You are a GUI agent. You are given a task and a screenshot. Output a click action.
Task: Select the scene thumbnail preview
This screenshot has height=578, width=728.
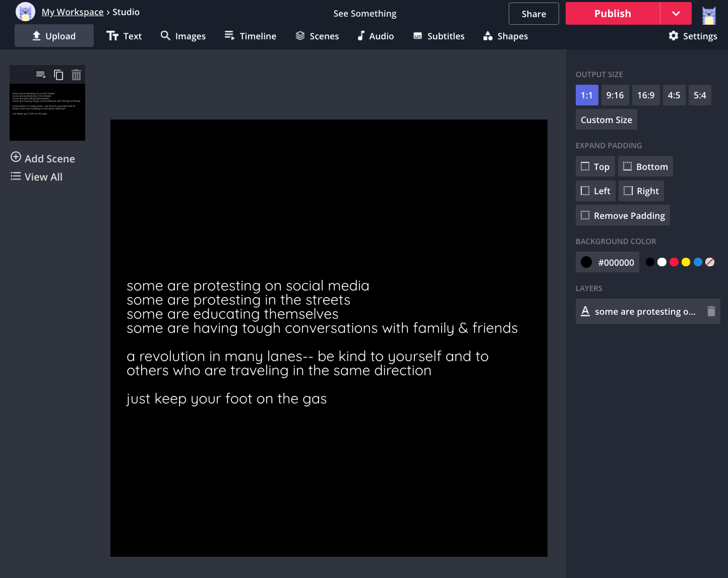coord(47,112)
